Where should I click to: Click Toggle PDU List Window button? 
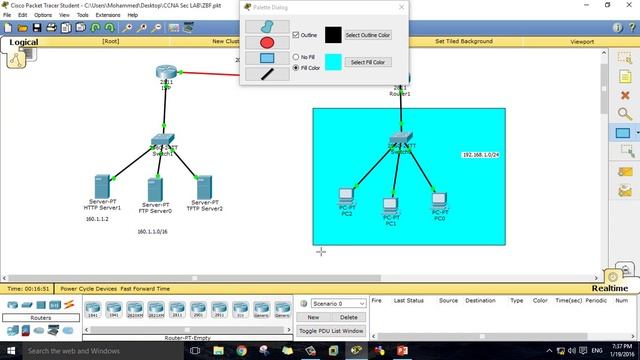[x=331, y=331]
